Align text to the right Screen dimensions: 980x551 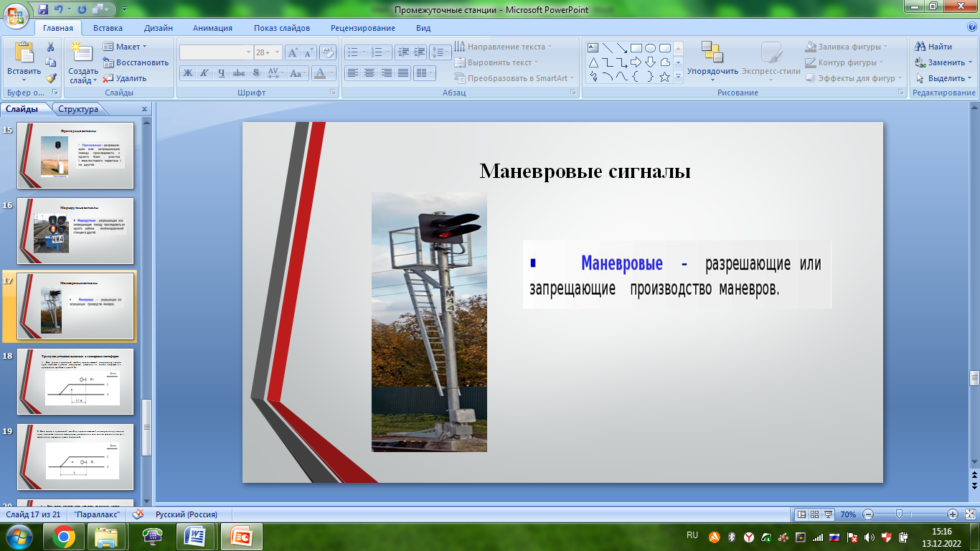[x=387, y=72]
